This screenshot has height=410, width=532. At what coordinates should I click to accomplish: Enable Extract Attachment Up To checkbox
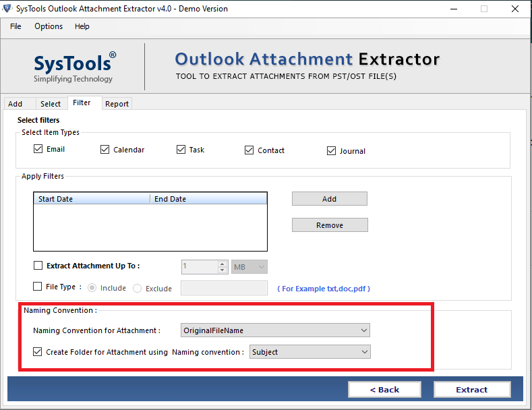[38, 266]
